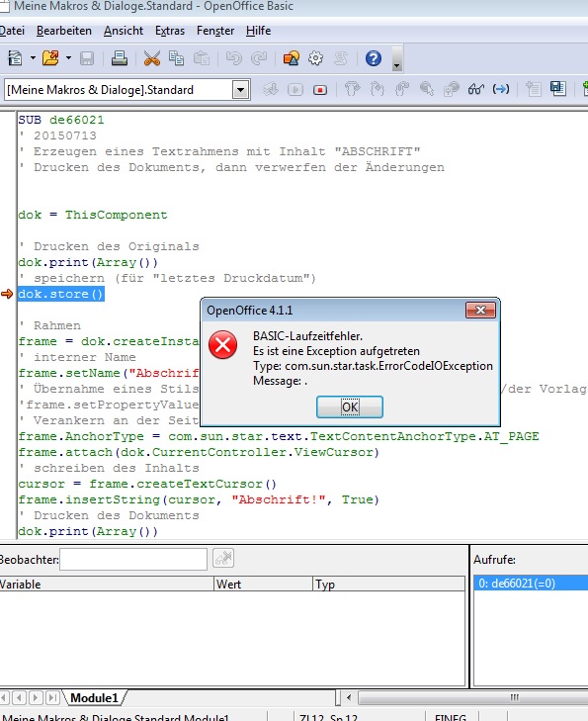Click the code line dok = ThisComponent
This screenshot has width=588, height=721.
(x=93, y=215)
